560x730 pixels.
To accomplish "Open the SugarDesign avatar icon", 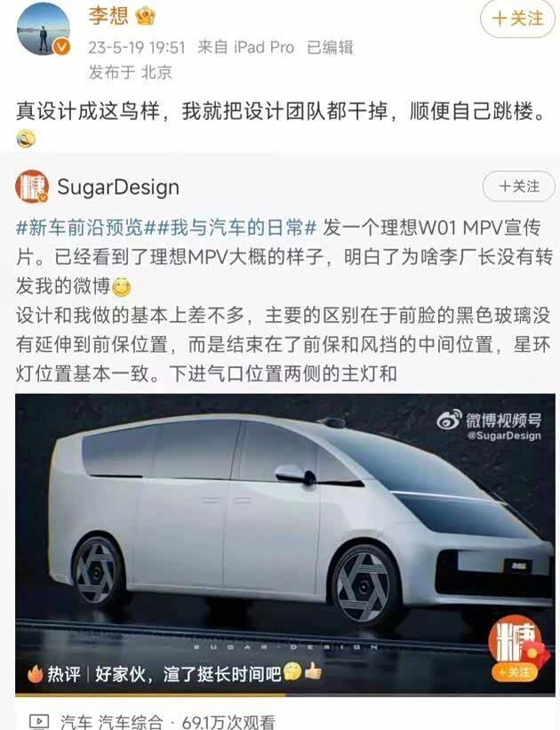I will (32, 187).
